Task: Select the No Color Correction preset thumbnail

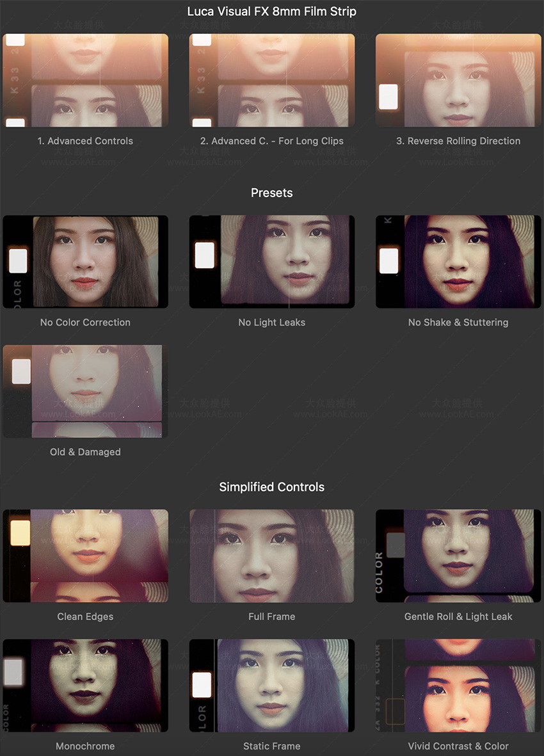Action: [85, 261]
